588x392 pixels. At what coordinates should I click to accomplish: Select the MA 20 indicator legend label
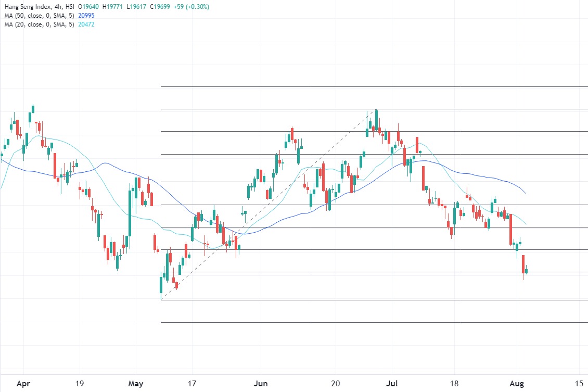click(x=39, y=24)
